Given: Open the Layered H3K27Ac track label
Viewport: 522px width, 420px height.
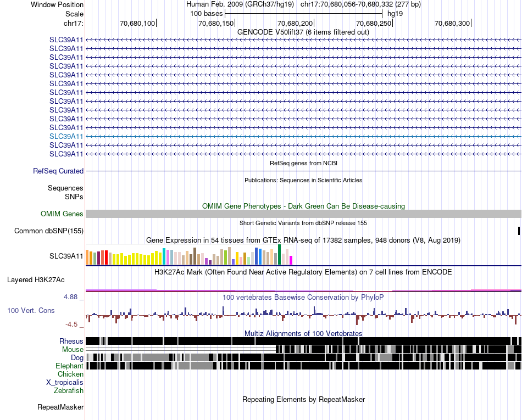Looking at the screenshot, I should tap(36, 279).
